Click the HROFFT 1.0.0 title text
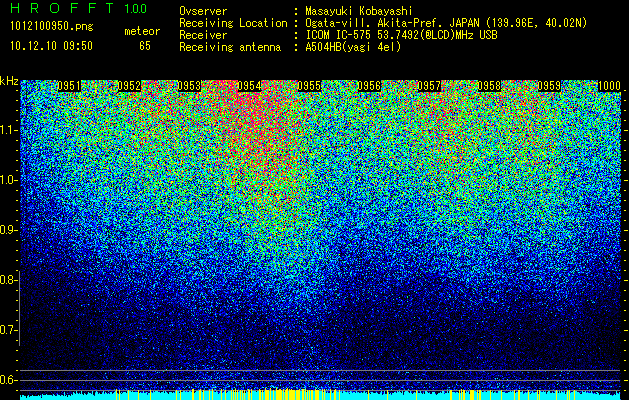The height and width of the screenshot is (400, 629). (x=78, y=8)
